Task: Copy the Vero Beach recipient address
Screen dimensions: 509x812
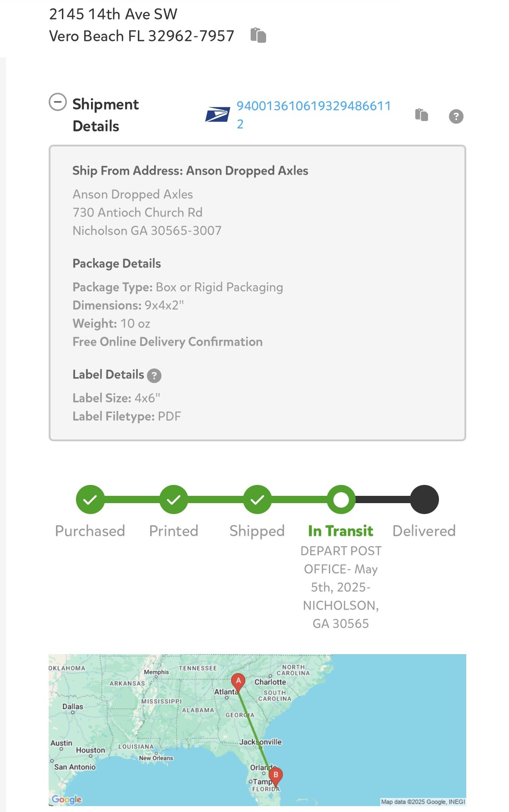Action: pyautogui.click(x=258, y=35)
